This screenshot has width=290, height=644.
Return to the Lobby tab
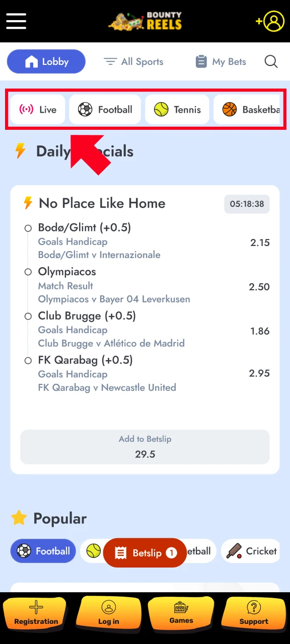tap(46, 61)
